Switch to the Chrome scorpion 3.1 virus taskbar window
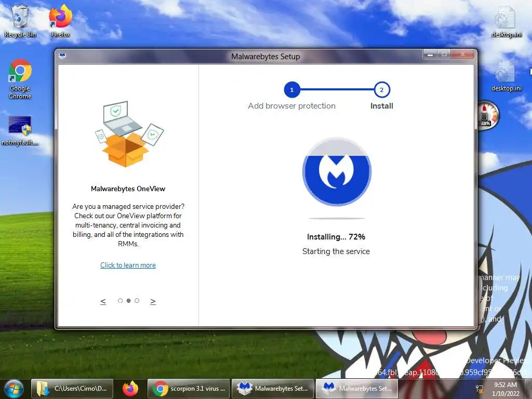This screenshot has height=399, width=532. coord(189,389)
